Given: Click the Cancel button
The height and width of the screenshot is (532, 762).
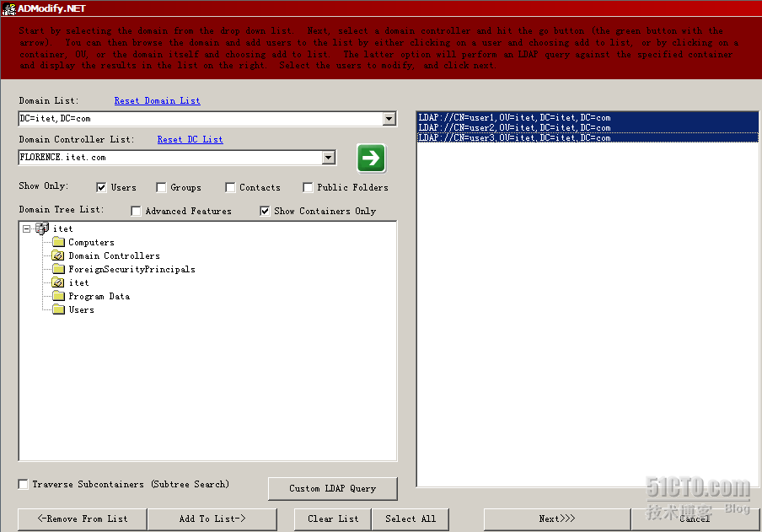Looking at the screenshot, I should pyautogui.click(x=695, y=519).
